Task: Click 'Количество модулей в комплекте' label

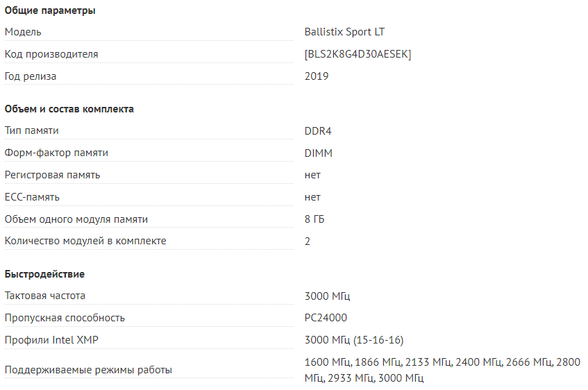Action: click(x=85, y=241)
